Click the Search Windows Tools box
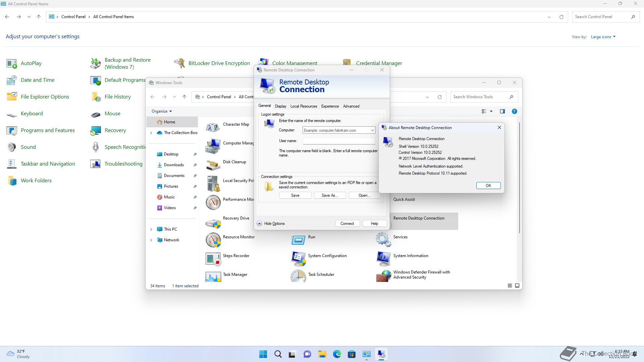This screenshot has height=362, width=644. point(484,97)
